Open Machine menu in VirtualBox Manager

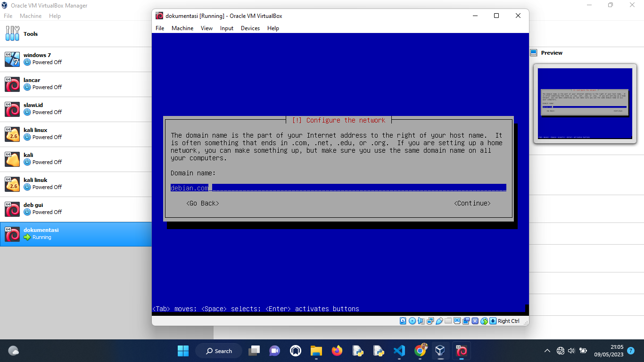pos(31,16)
